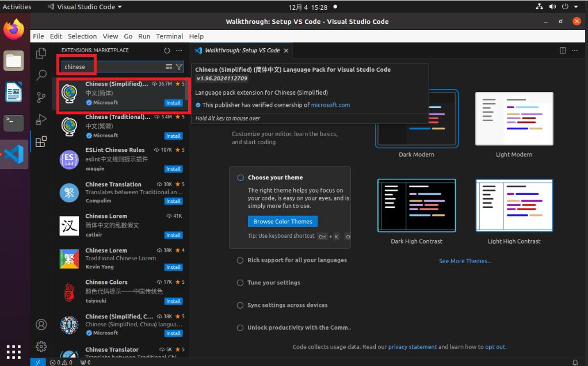Close the Walkthrough: Setup VS Code tab

286,51
